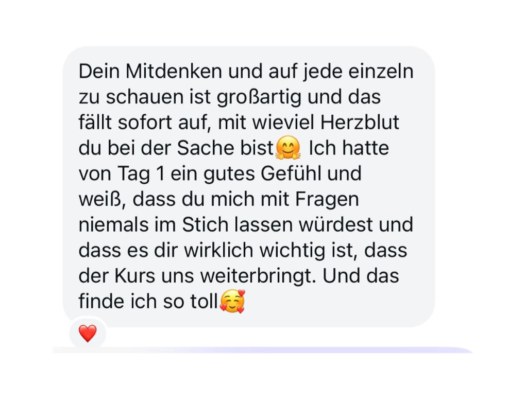
Task: Click the smiling face with hearts emoji
Action: coord(232,301)
